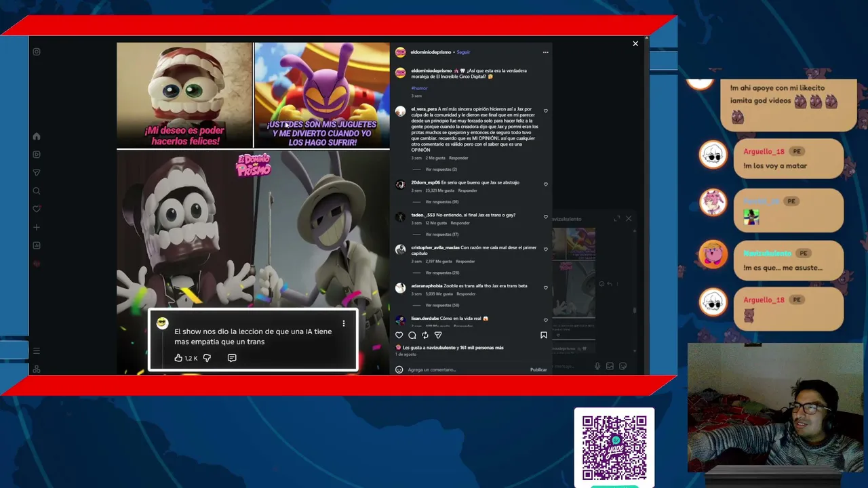Like el_vera_pera's comment
Image resolution: width=868 pixels, height=488 pixels.
[546, 111]
